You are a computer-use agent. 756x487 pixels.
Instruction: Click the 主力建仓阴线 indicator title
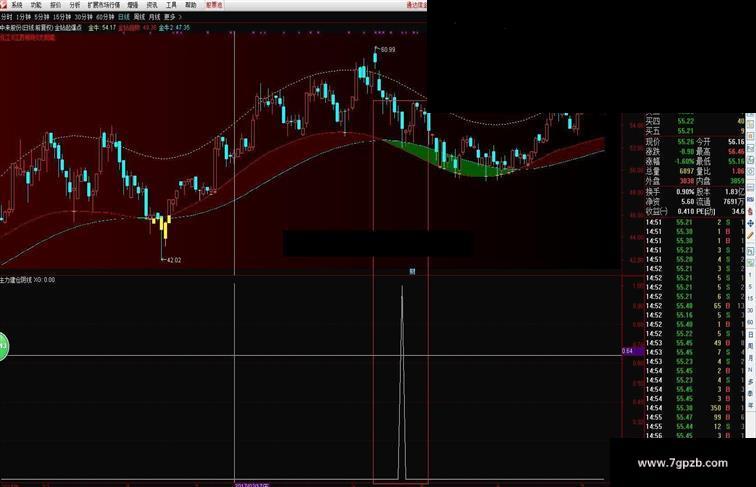[x=16, y=280]
